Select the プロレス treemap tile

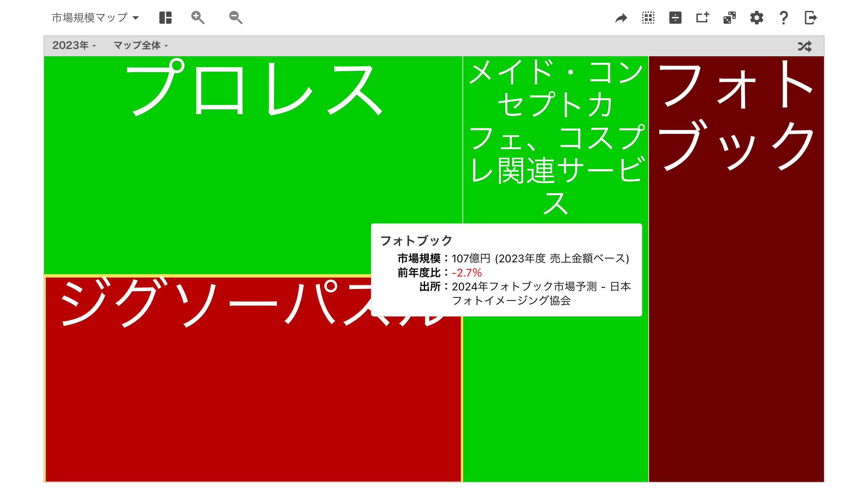[x=253, y=165]
